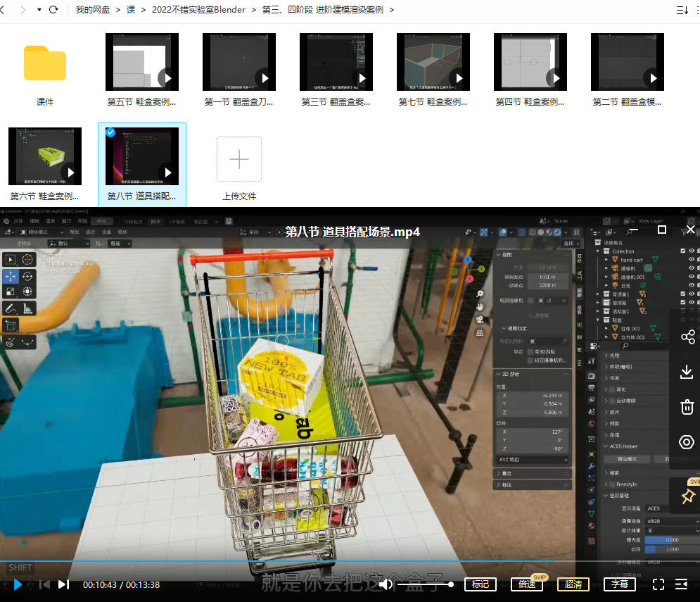Adjust the volume slider handle
This screenshot has width=700, height=602.
[451, 584]
